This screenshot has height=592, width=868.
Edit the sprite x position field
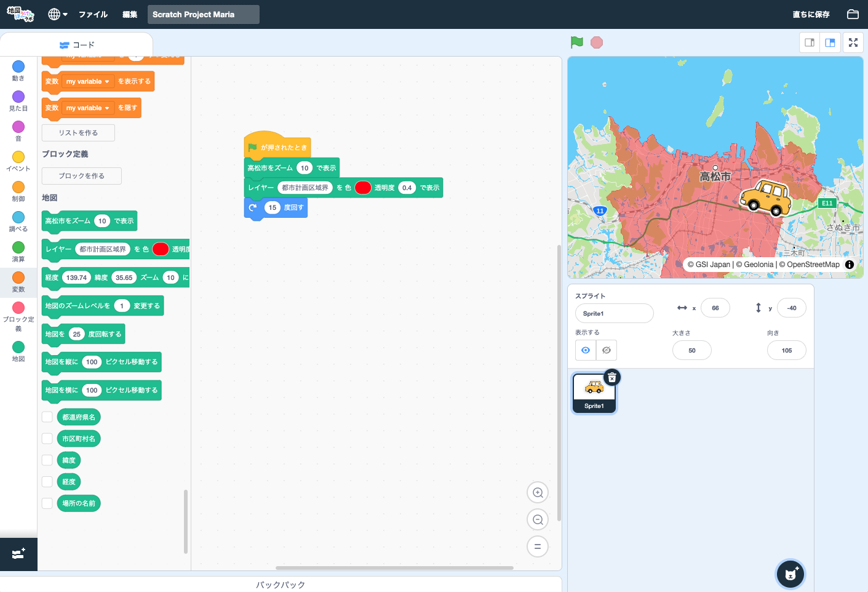tap(715, 308)
